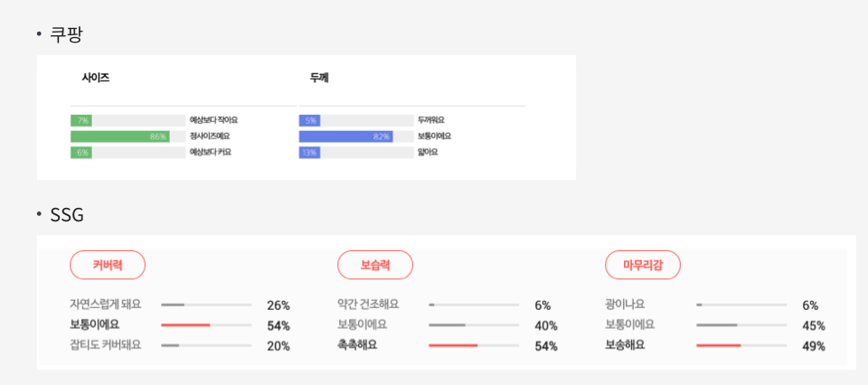Viewport: 868px width, 385px height.
Task: Click the 사이즈 heading
Action: point(96,78)
